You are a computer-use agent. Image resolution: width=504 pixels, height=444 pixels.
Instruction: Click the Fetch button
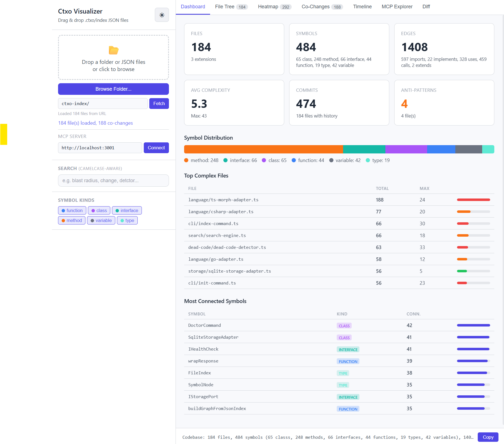[159, 103]
